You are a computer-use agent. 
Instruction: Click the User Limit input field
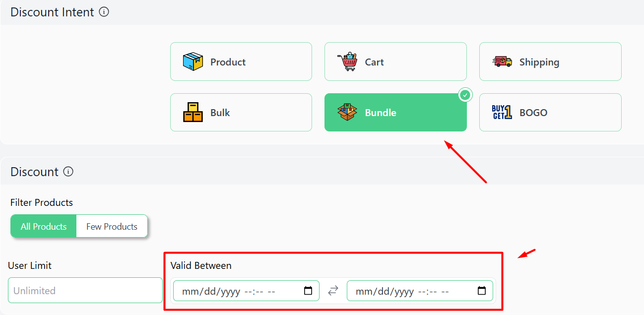[x=85, y=290]
